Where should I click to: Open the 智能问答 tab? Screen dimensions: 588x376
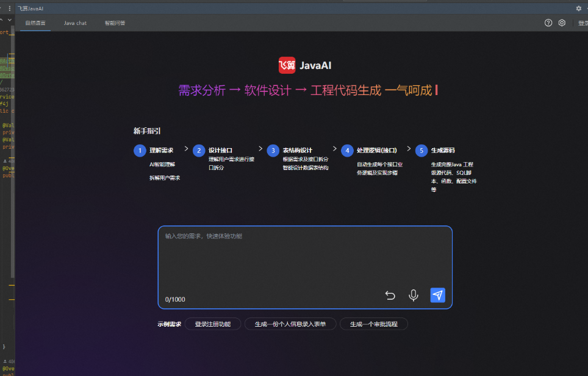click(x=115, y=23)
